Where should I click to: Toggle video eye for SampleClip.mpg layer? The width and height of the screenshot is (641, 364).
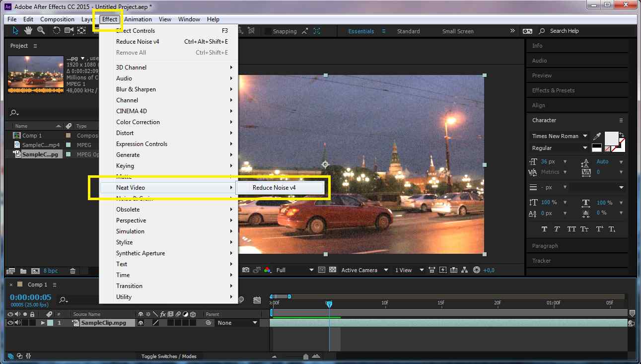[x=10, y=323]
